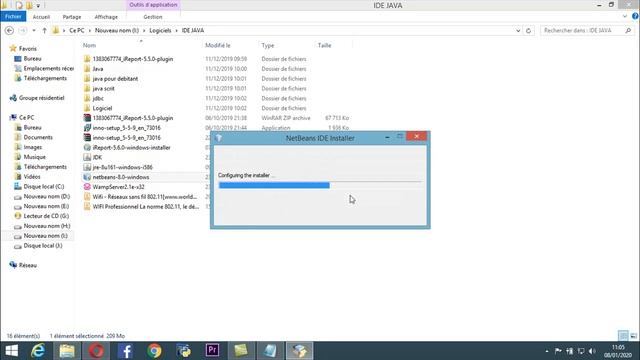This screenshot has height=360, width=640.
Task: Minimize the NetBeans IDE Installer window
Action: [x=387, y=138]
